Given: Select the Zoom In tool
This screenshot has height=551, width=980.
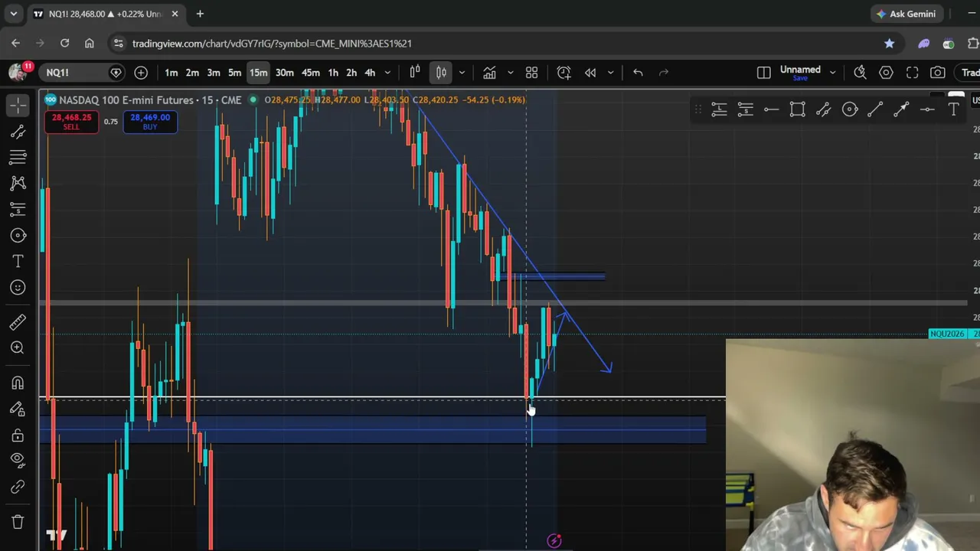Looking at the screenshot, I should pyautogui.click(x=18, y=348).
